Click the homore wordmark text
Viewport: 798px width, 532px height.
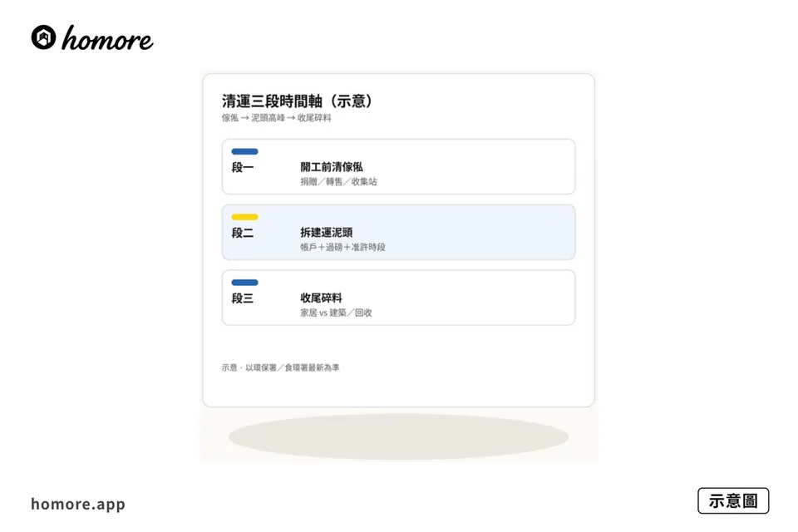click(107, 39)
